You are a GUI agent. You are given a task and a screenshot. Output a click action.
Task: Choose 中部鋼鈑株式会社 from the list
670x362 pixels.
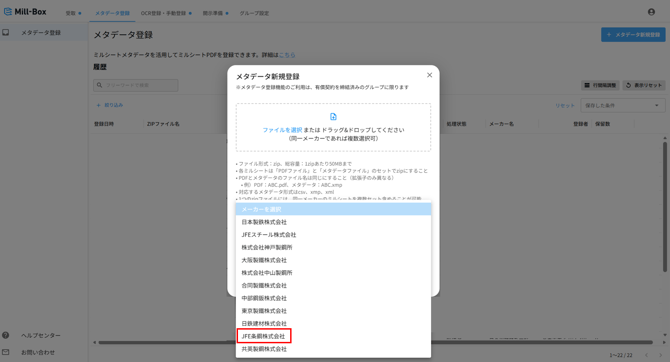point(333,298)
